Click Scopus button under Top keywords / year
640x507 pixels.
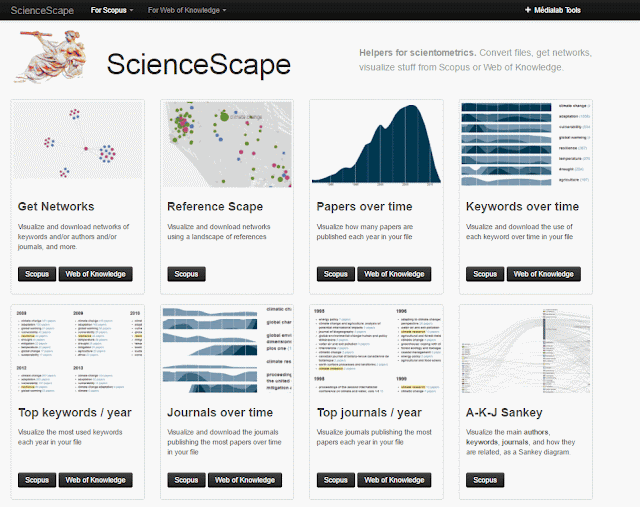click(x=37, y=480)
